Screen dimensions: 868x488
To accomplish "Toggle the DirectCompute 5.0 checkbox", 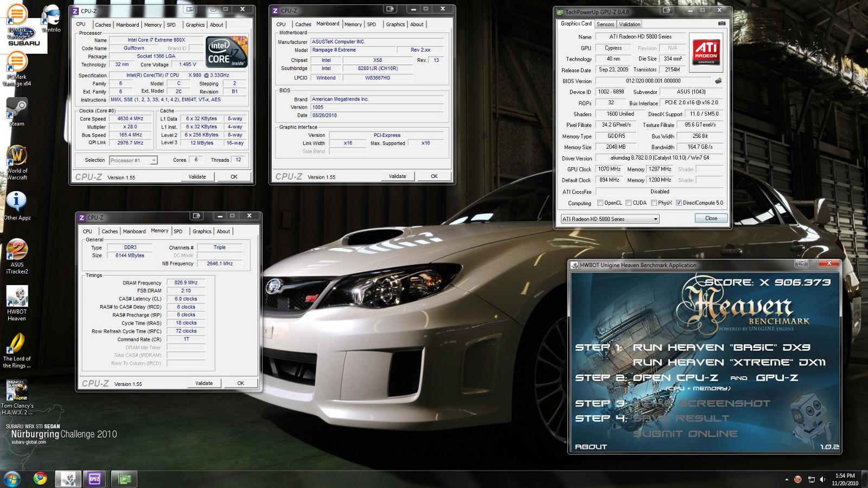I will coord(679,203).
